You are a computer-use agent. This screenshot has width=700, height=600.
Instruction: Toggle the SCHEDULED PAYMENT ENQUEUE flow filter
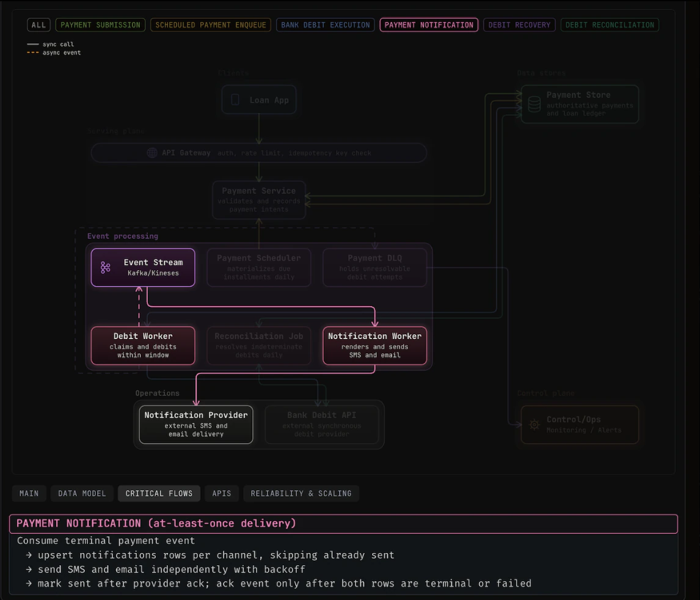click(211, 25)
